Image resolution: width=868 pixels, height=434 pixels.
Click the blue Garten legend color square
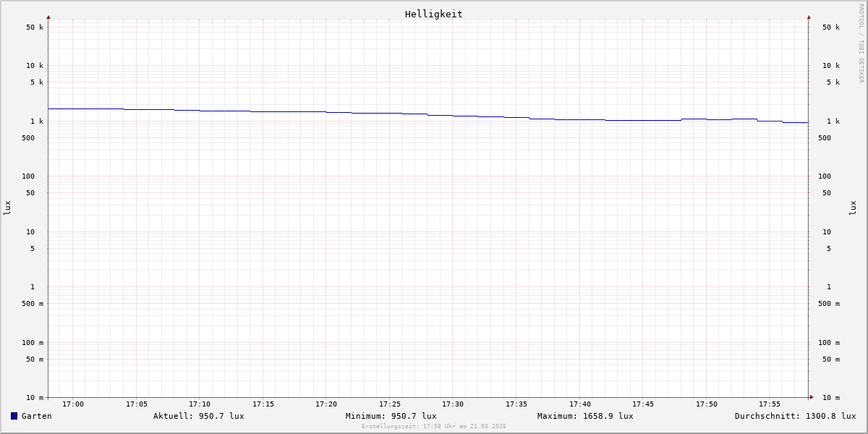tap(14, 416)
